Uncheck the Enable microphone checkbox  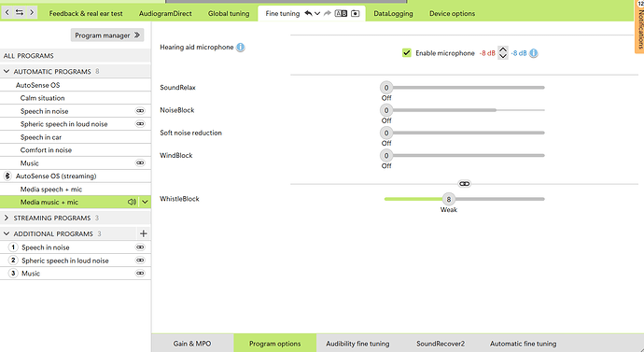tap(407, 53)
